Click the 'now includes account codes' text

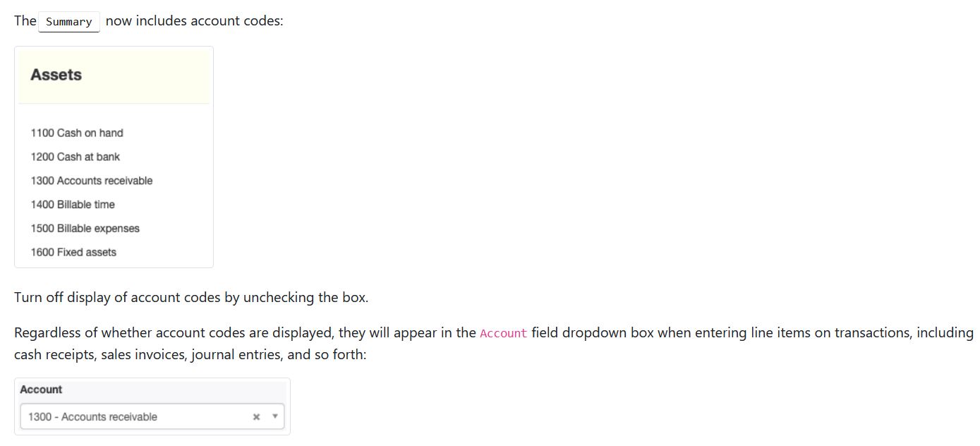pos(194,21)
